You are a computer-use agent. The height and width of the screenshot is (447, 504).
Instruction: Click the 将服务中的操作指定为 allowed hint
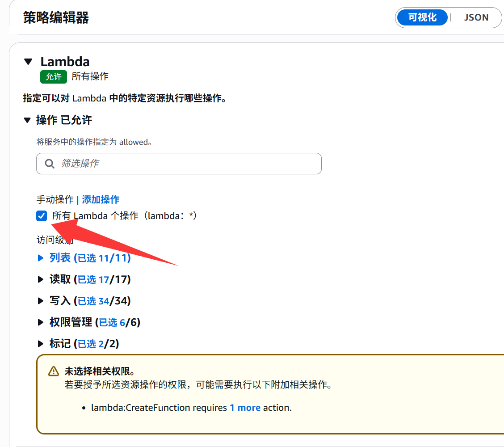tap(94, 142)
